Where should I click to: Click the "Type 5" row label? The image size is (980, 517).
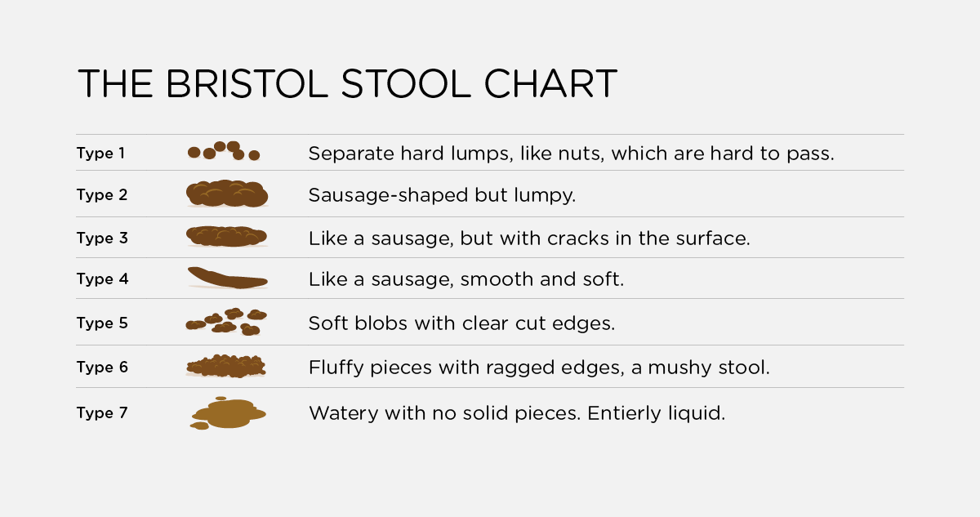pos(101,323)
